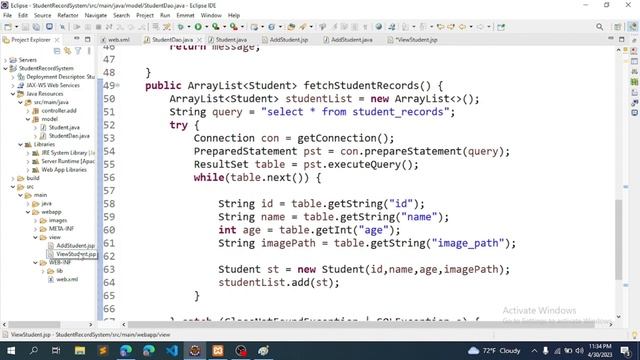Expand the Deployment Descriptor node

click(13, 77)
